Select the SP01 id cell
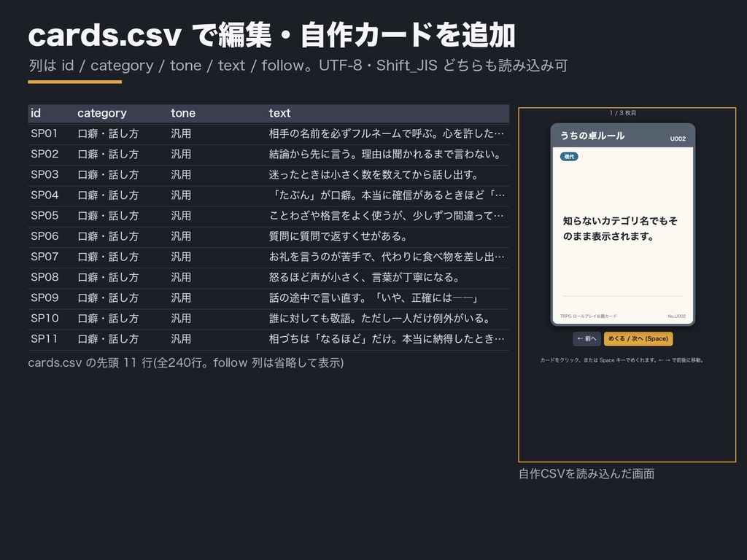The width and height of the screenshot is (747, 560). click(44, 134)
